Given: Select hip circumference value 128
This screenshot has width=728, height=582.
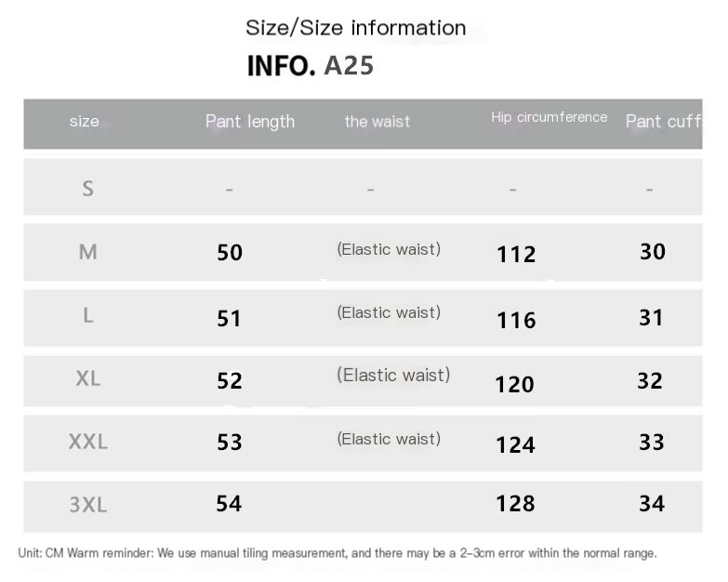Looking at the screenshot, I should [515, 504].
